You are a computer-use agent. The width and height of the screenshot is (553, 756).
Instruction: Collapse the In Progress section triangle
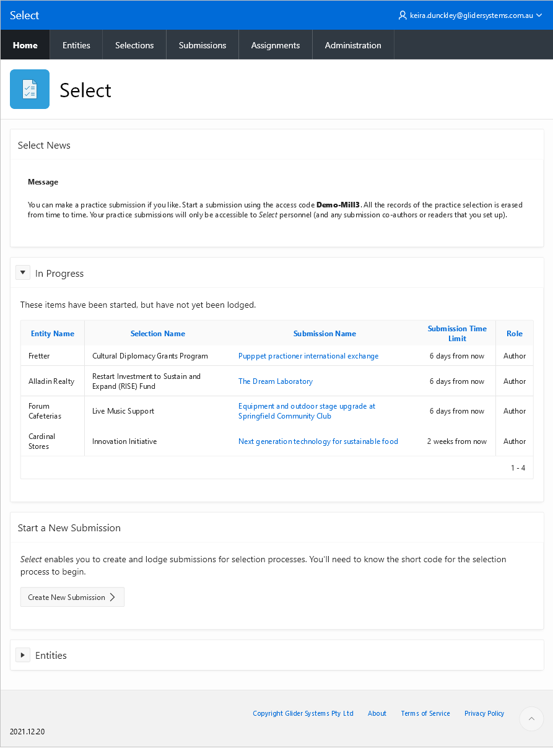tap(23, 272)
